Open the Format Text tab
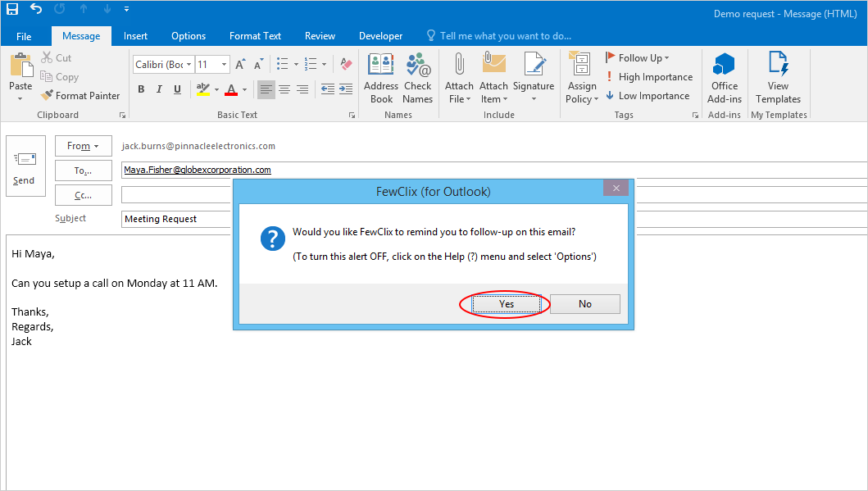Screen dimensions: 868x491 coord(255,36)
